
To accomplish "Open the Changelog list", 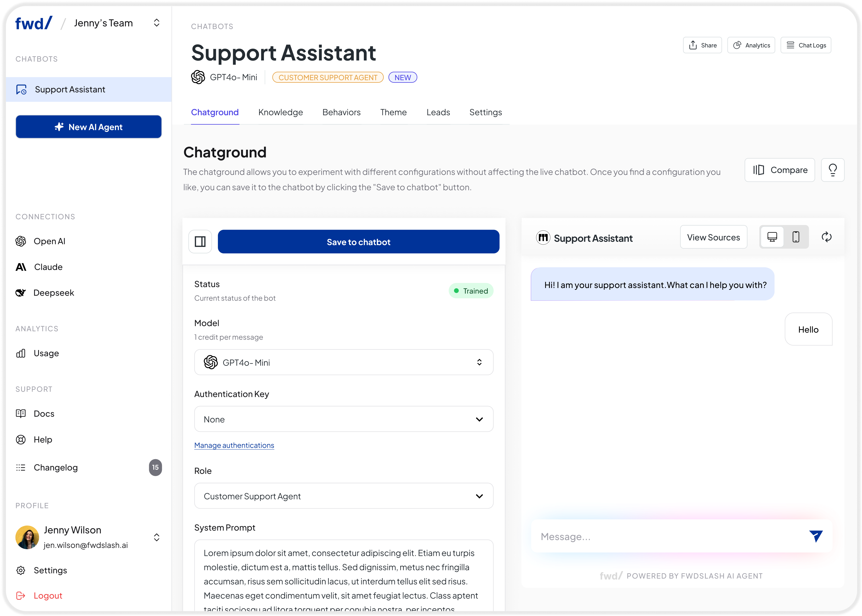I will tap(47, 467).
